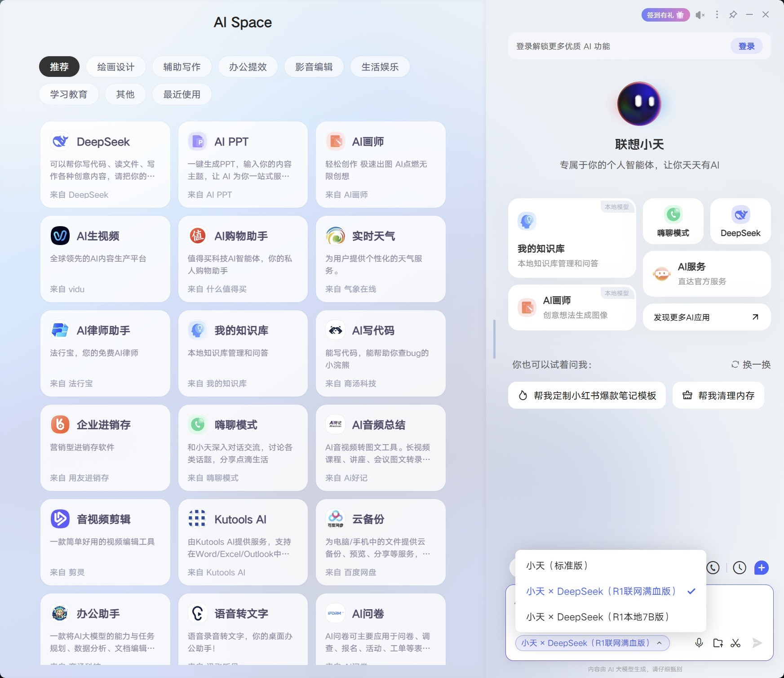784x678 pixels.
Task: Click the 登录 login button
Action: point(746,46)
